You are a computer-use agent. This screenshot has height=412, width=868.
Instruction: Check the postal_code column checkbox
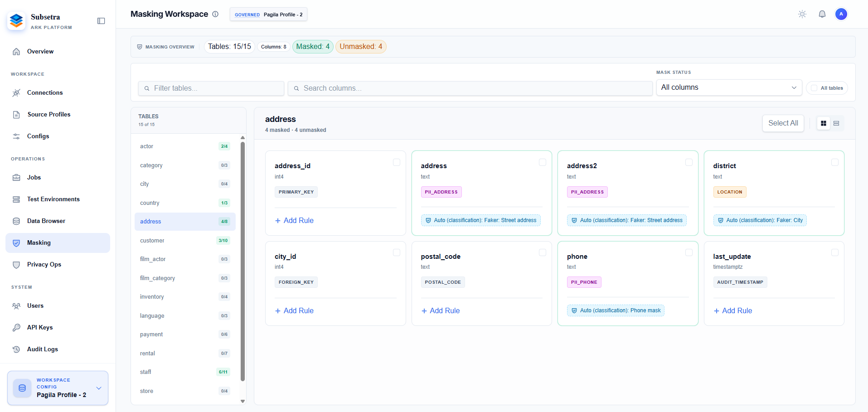pyautogui.click(x=543, y=252)
